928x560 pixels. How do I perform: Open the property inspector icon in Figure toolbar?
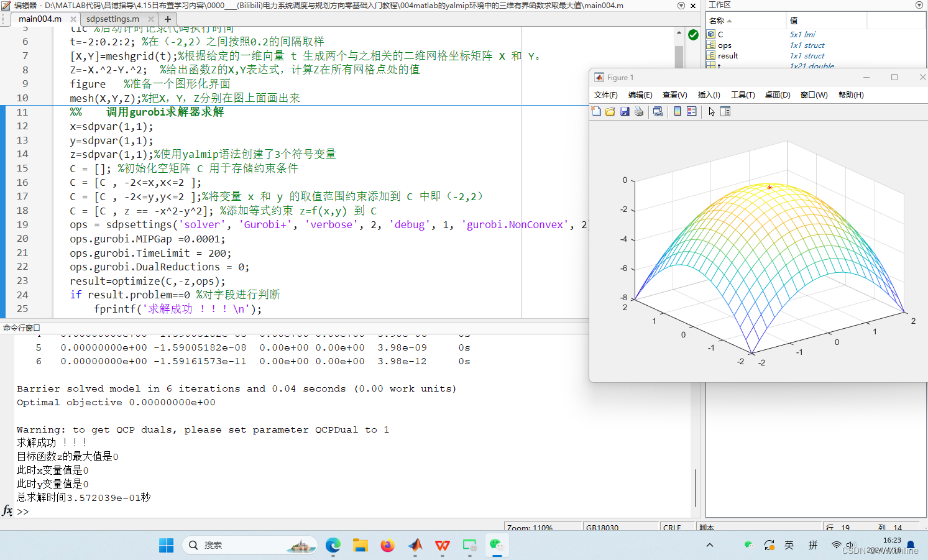point(725,111)
